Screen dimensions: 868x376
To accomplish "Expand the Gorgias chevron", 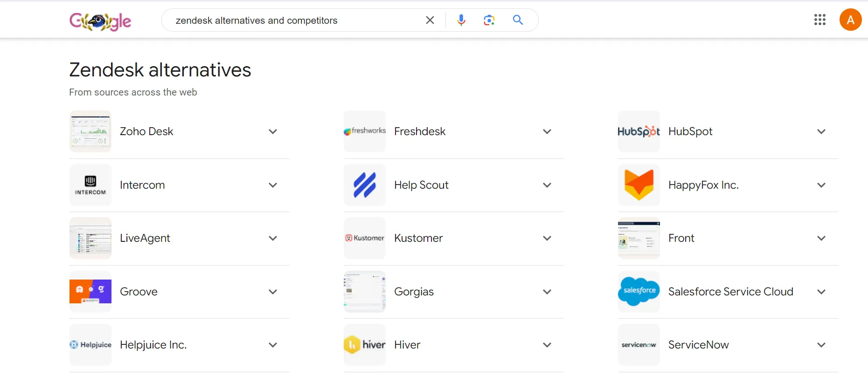I will [547, 292].
